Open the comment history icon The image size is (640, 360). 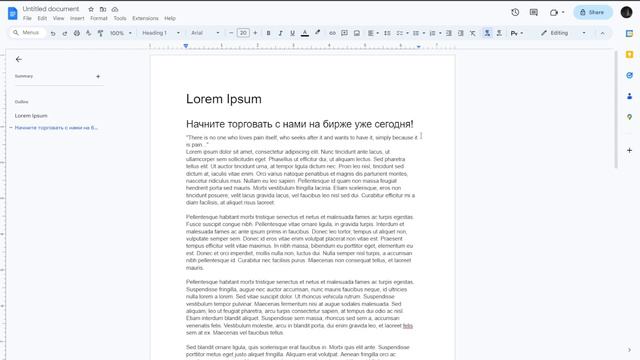tap(533, 12)
